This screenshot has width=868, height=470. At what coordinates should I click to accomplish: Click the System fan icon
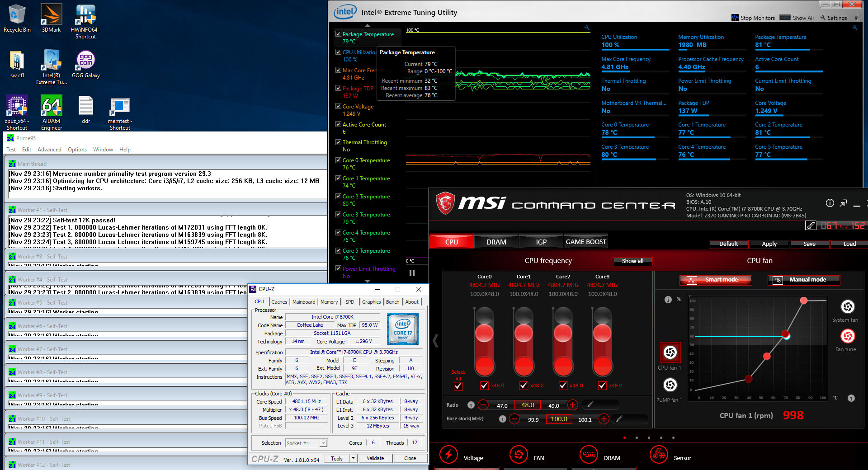tap(848, 307)
